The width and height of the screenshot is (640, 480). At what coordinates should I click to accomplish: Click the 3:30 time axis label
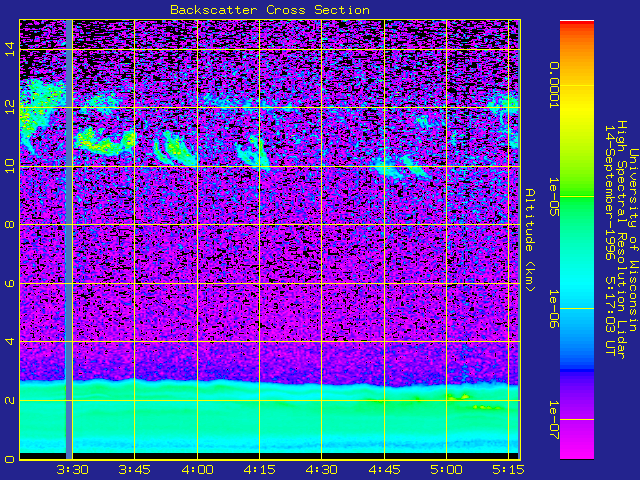click(72, 470)
